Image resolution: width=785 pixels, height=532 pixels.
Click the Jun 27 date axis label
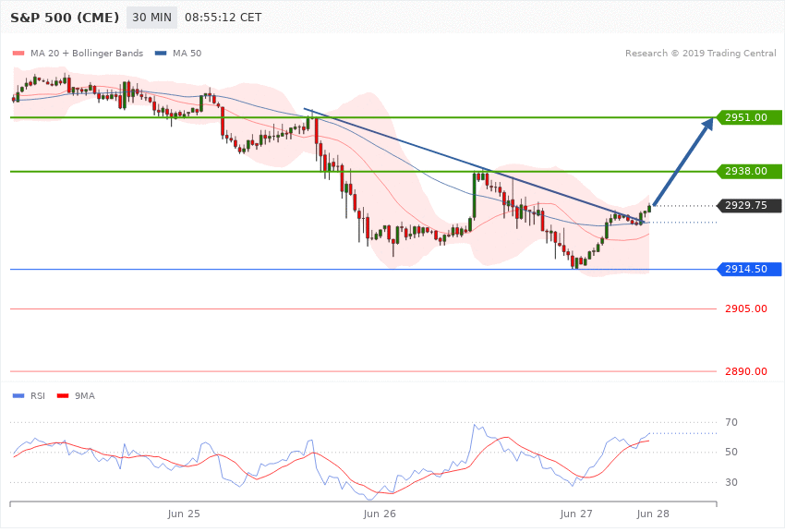575,514
